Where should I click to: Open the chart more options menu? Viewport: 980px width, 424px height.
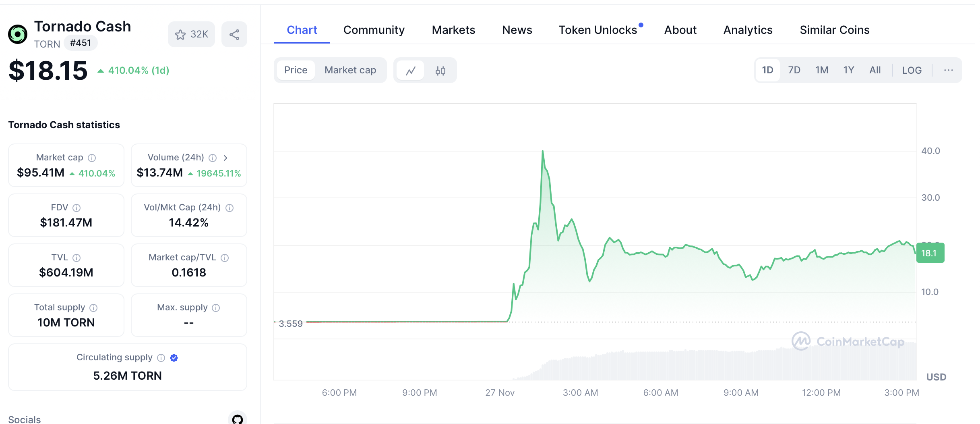pos(948,70)
